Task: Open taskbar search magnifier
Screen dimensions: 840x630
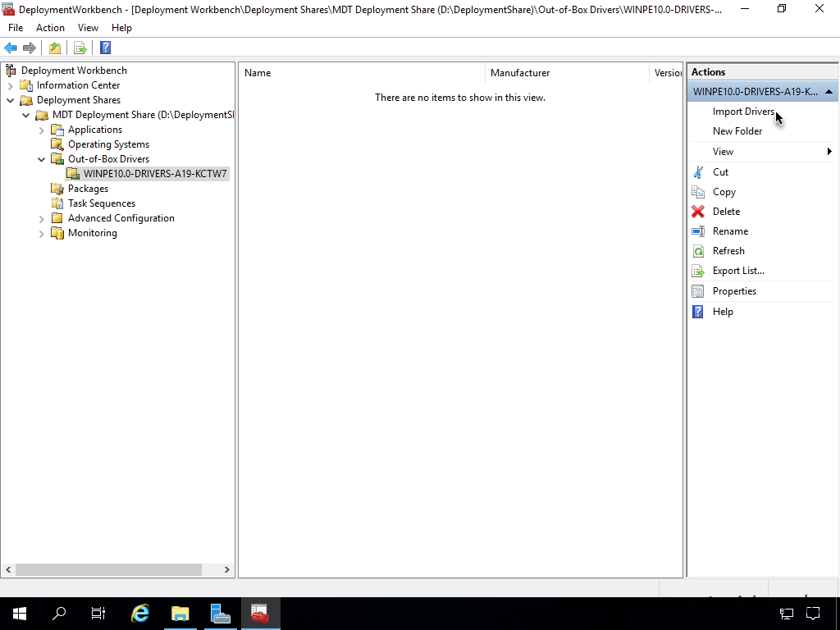Action: coord(59,614)
